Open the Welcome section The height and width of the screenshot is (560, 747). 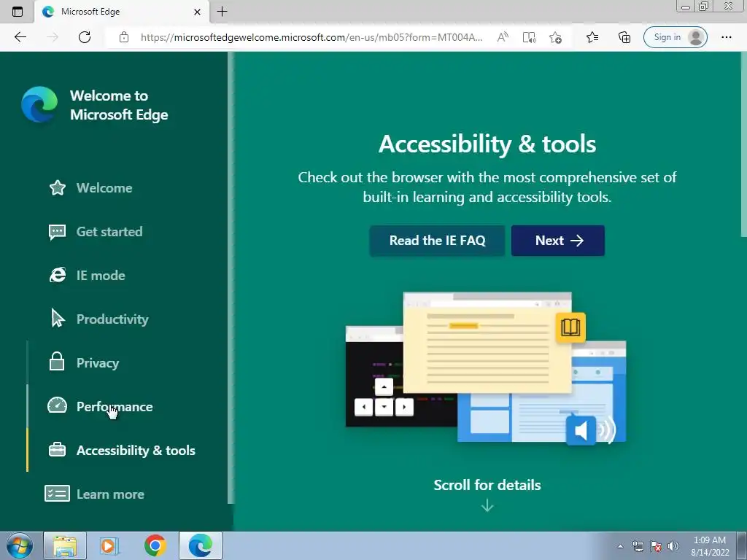click(104, 188)
